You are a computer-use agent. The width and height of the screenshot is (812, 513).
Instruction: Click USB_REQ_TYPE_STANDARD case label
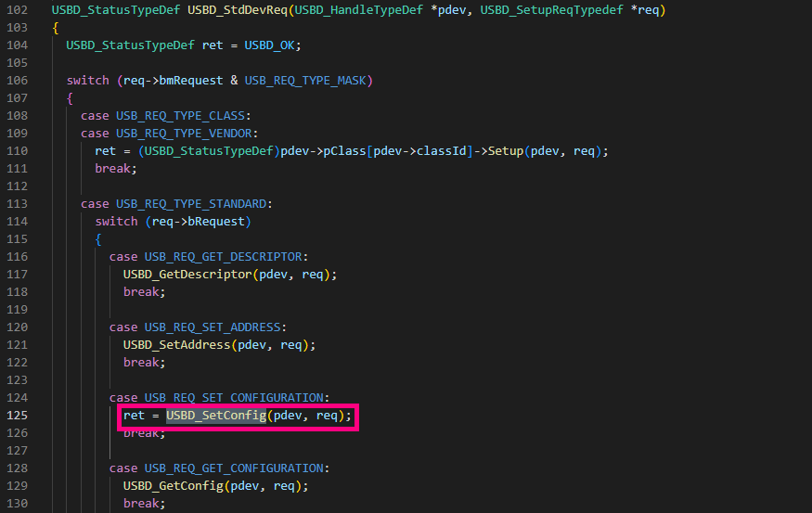coord(191,203)
